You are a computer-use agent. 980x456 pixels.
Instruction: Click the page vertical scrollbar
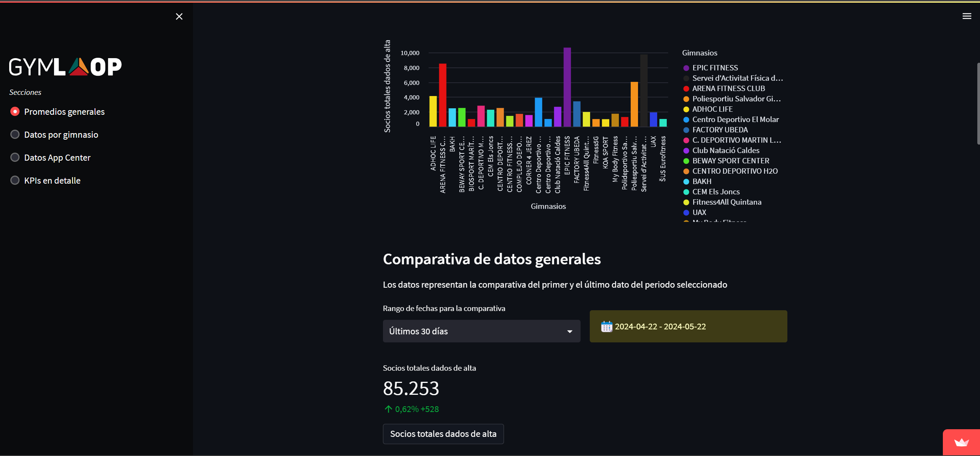coord(978,103)
